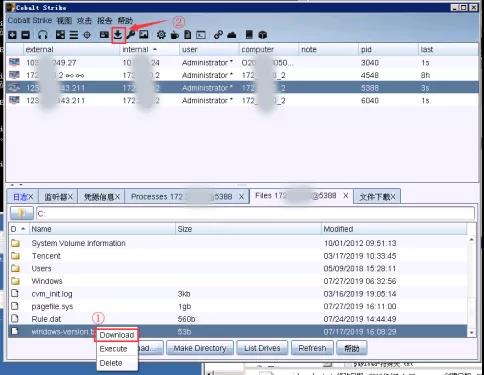Open About via the cube icon
The height and width of the screenshot is (375, 484).
[x=263, y=35]
